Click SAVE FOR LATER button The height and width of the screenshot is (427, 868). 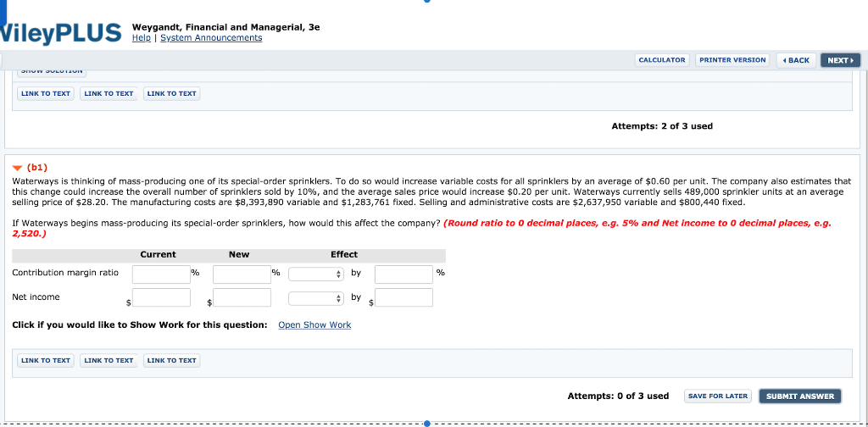click(719, 396)
